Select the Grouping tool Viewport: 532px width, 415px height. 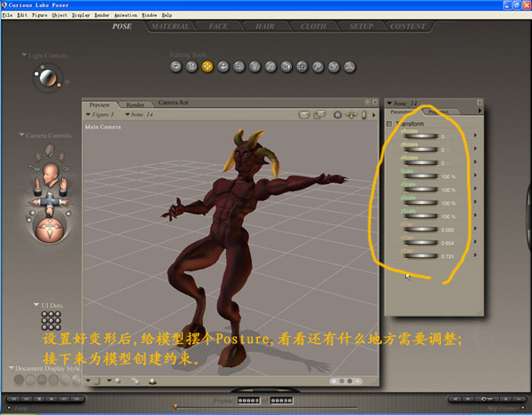tap(302, 67)
